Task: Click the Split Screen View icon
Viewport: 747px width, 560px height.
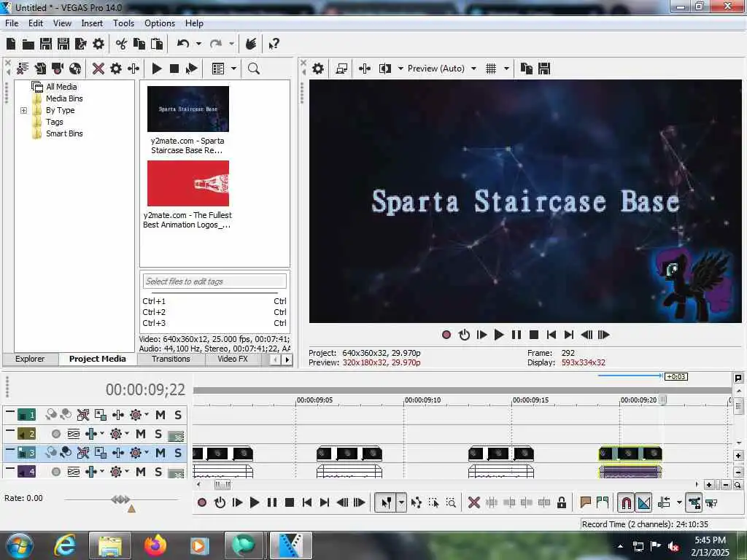Action: pos(385,69)
